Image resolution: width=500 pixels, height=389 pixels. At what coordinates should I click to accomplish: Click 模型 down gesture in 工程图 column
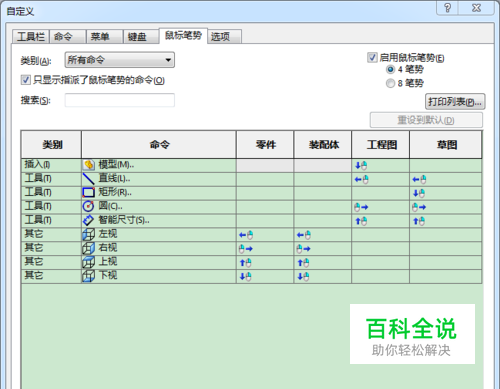361,166
